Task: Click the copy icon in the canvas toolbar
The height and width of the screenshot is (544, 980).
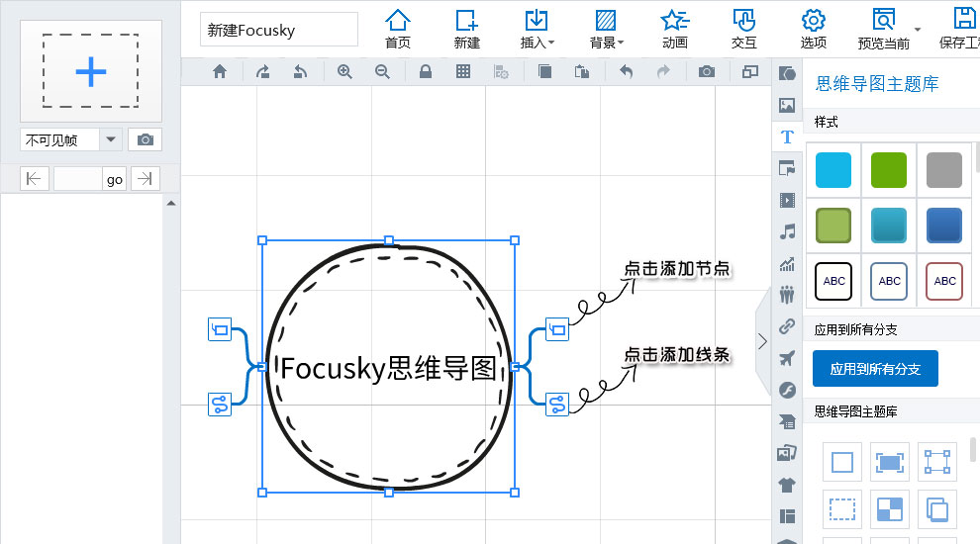Action: [x=545, y=72]
